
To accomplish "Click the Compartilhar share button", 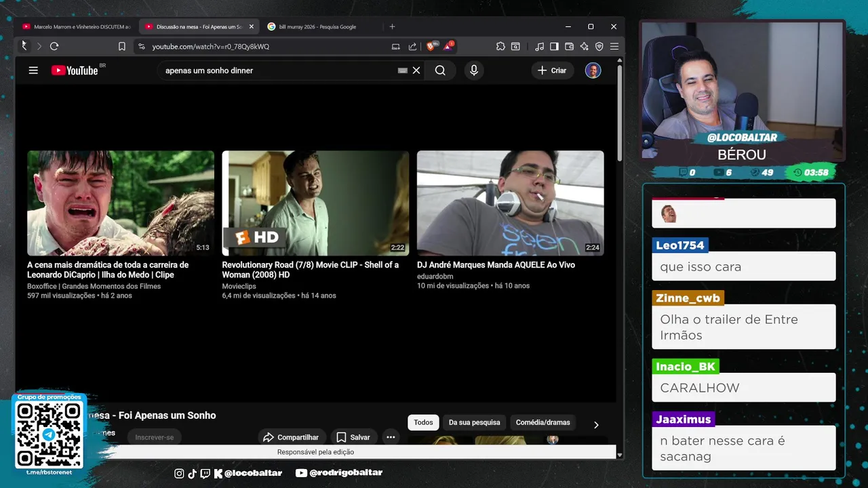I will 291,437.
